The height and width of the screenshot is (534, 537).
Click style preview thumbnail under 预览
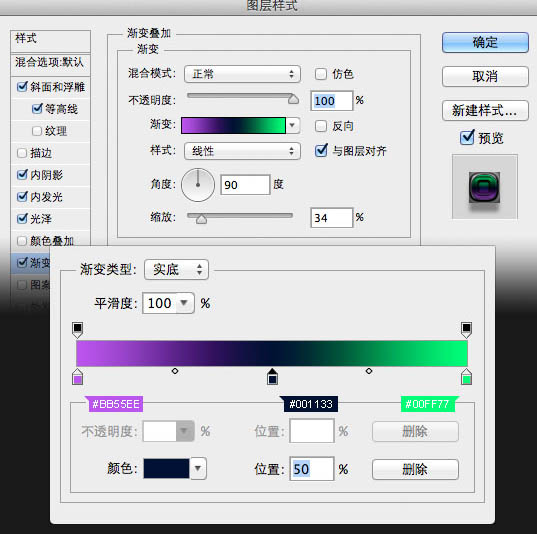coord(485,187)
